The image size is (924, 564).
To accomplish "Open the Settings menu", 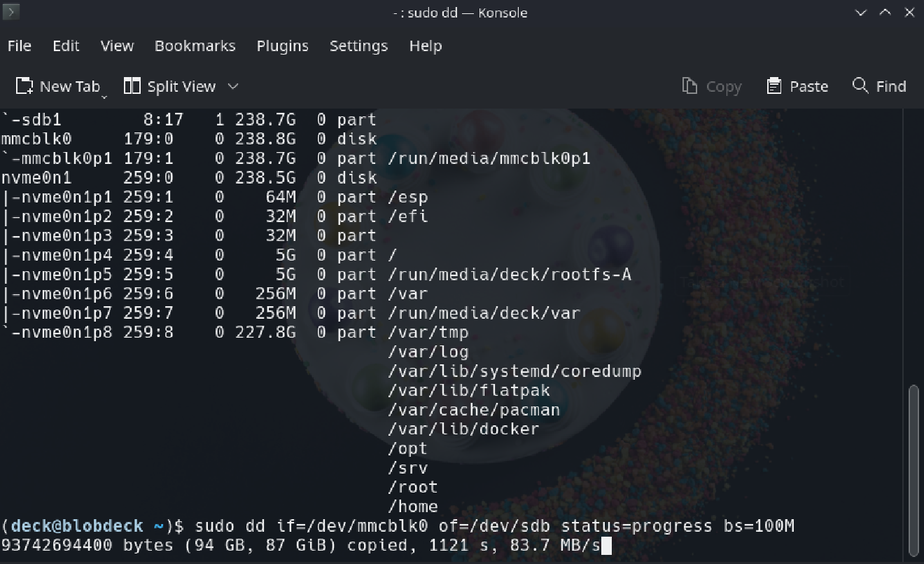I will pos(358,46).
